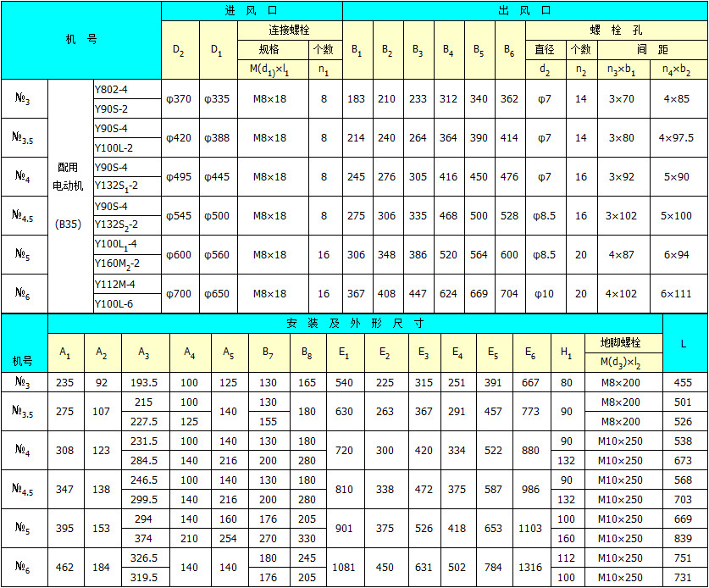The width and height of the screenshot is (709, 588).
Task: Click the φ388 D1 value
Action: point(218,137)
